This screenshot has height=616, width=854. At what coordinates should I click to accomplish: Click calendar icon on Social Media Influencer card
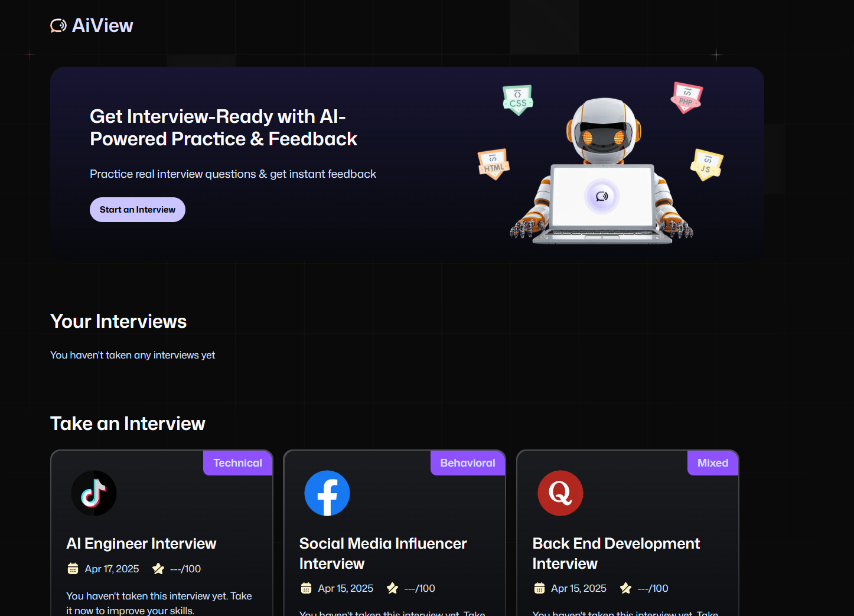306,588
